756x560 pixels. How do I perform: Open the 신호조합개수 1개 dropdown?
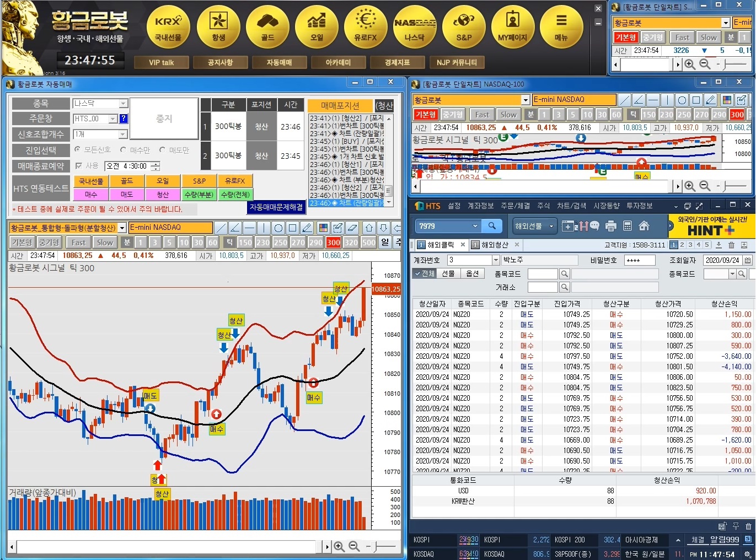(x=123, y=134)
